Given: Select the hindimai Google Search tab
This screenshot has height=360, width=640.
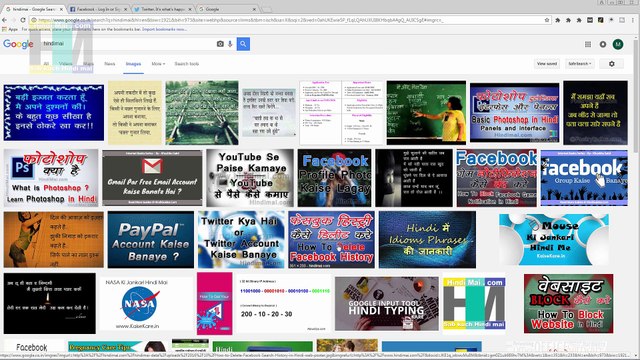Looking at the screenshot, I should click(x=33, y=9).
